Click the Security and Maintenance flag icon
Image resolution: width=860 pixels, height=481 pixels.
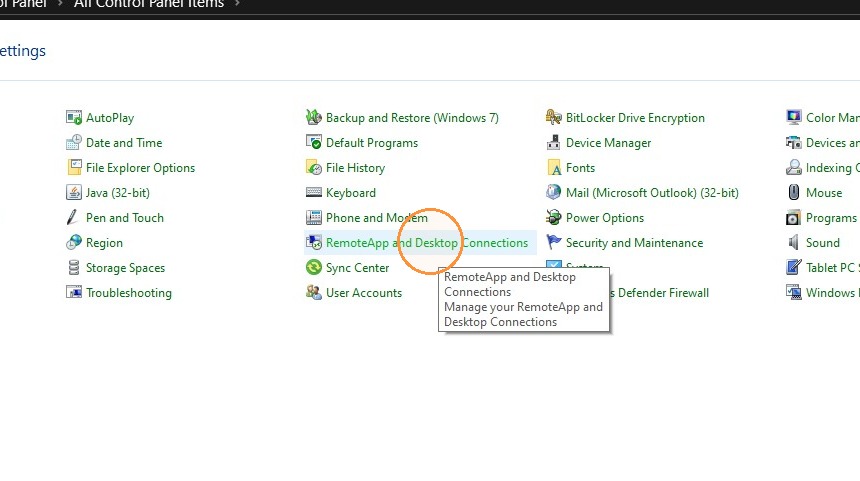point(553,242)
